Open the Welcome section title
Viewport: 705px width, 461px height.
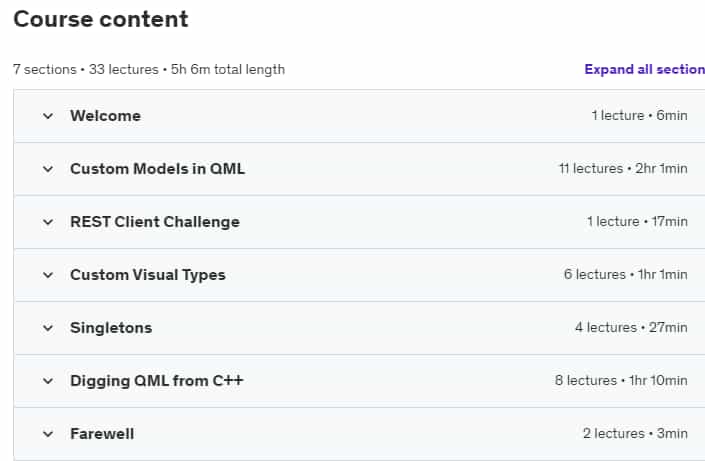pyautogui.click(x=105, y=116)
